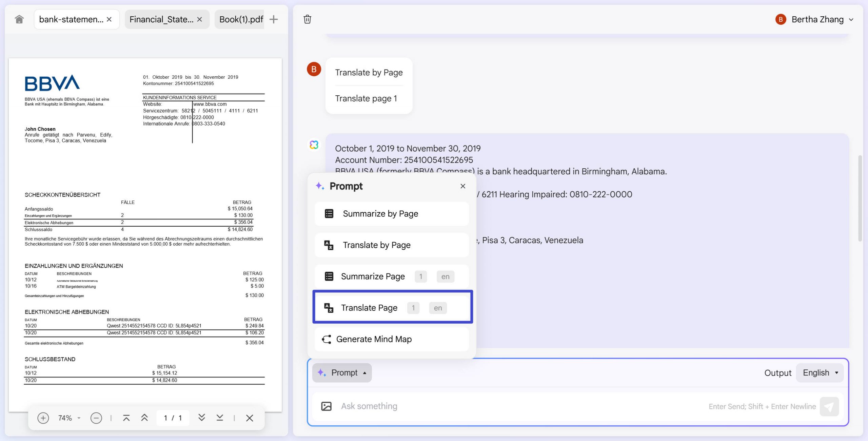Collapse the Prompt dropdown button
Image resolution: width=868 pixels, height=441 pixels.
click(342, 373)
